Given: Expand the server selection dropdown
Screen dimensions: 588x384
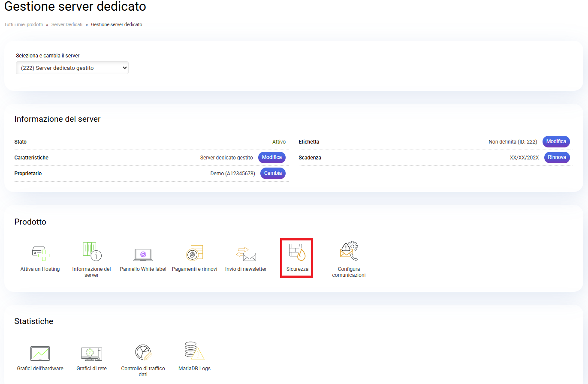Looking at the screenshot, I should click(72, 68).
